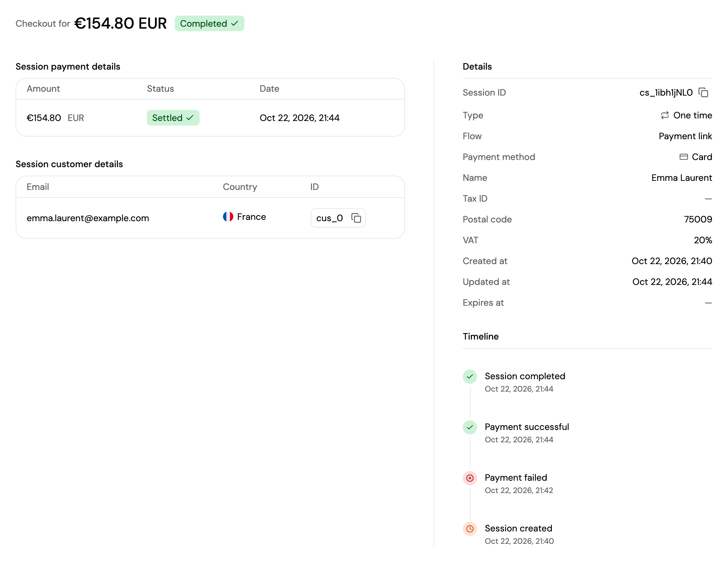The width and height of the screenshot is (728, 562).
Task: Click the Timeline section heading
Action: (x=480, y=336)
